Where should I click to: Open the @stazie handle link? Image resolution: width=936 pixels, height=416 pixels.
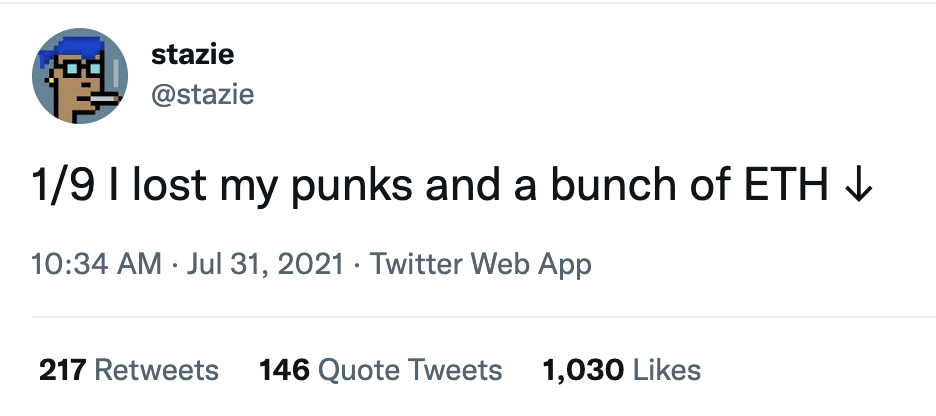tap(202, 94)
